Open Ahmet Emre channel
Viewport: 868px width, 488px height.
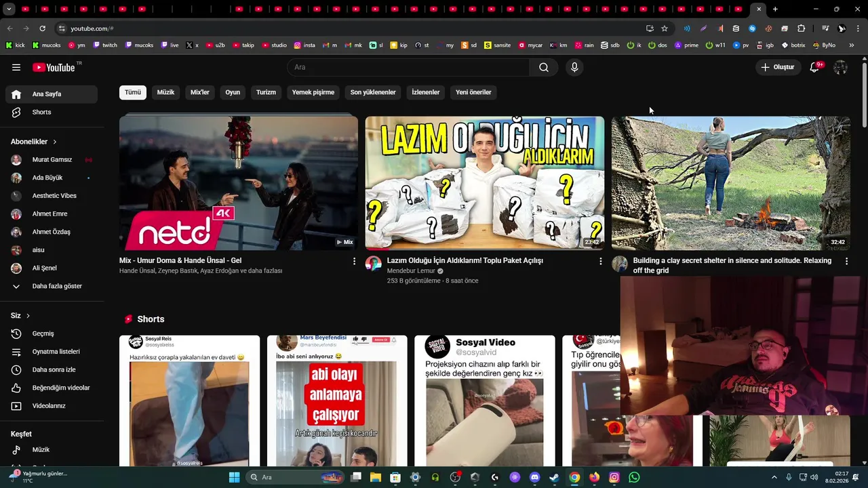(x=52, y=213)
